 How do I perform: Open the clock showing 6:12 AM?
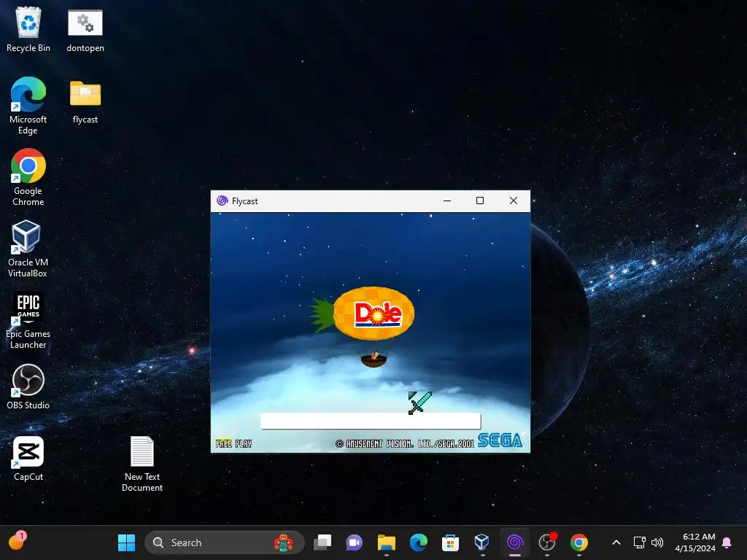click(x=695, y=542)
